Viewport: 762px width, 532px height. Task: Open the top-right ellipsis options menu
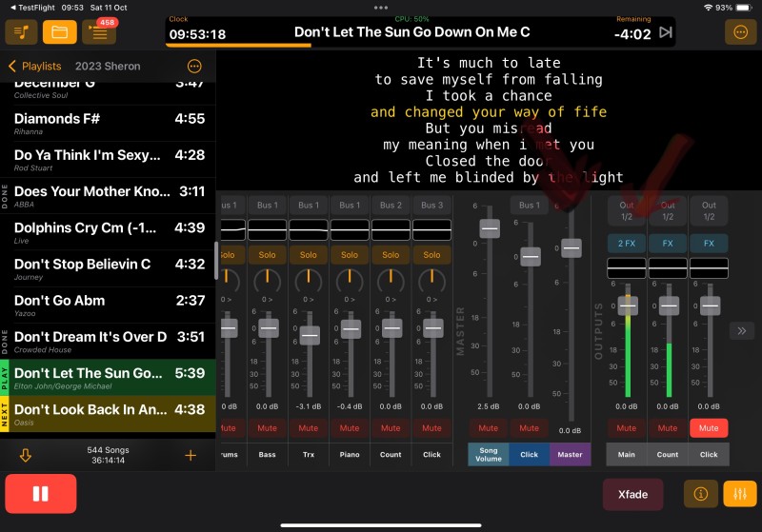[739, 32]
